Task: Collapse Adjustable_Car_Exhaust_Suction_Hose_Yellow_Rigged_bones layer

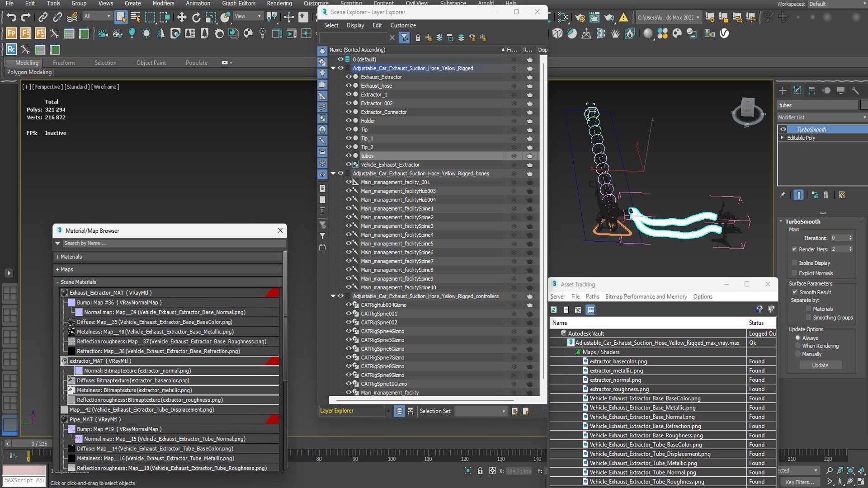Action: (x=333, y=174)
